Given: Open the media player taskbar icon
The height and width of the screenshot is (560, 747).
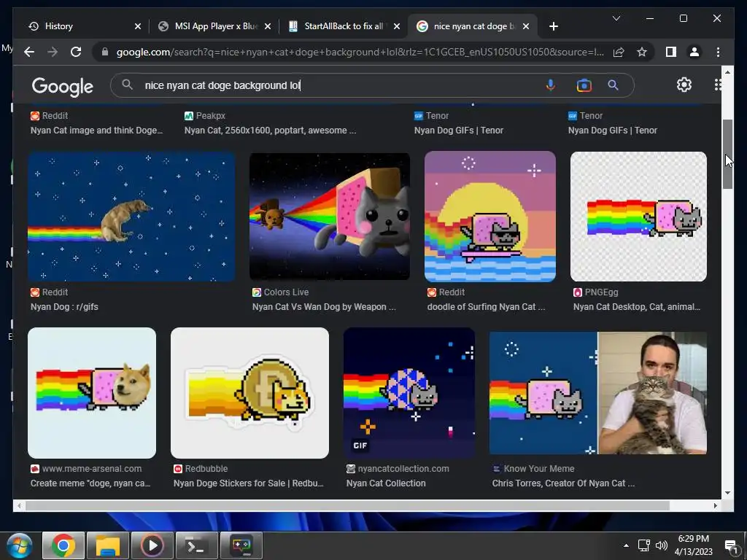Looking at the screenshot, I should (152, 545).
